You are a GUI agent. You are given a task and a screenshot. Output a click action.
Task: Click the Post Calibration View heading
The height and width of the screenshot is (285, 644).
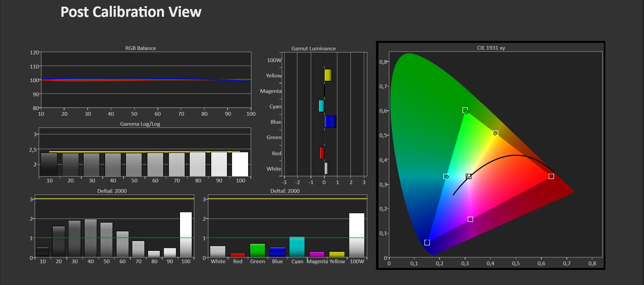pyautogui.click(x=131, y=12)
